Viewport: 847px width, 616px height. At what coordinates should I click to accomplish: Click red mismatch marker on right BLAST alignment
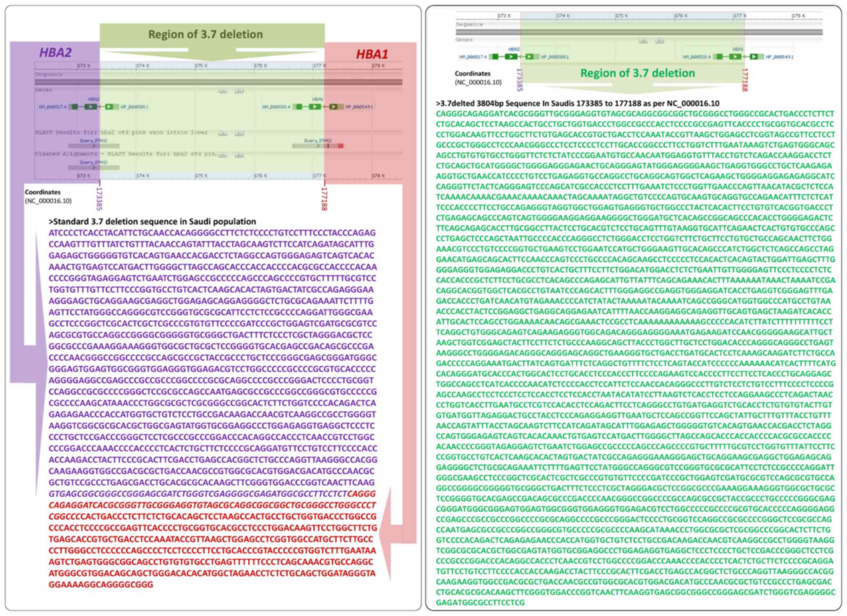(x=341, y=146)
